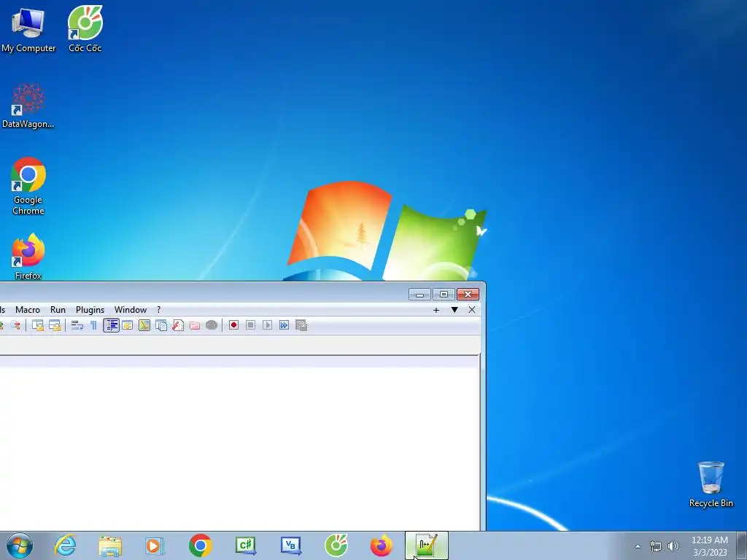Click the Zoom Out magnifier icon

pyautogui.click(x=16, y=325)
